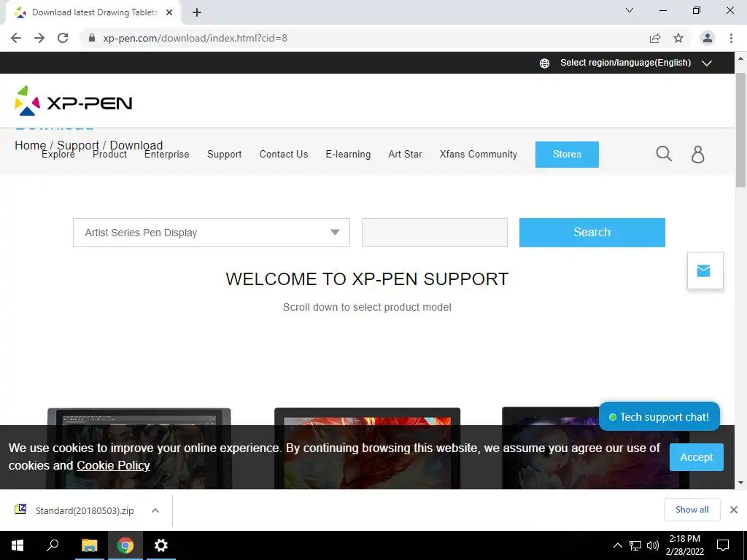Click the share page icon in the address bar

[655, 38]
